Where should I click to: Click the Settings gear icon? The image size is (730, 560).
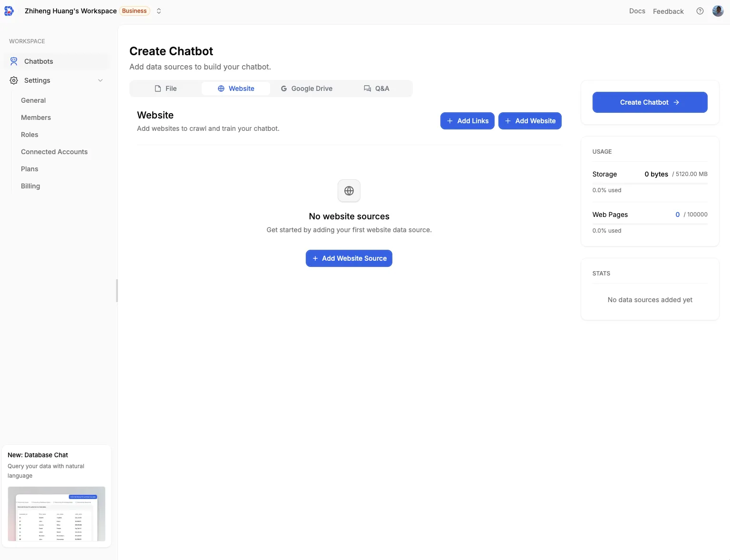coord(13,80)
